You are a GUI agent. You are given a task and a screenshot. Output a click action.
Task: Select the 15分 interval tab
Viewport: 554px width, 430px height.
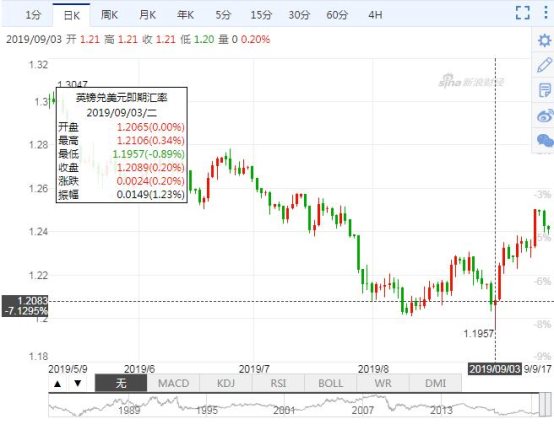[261, 15]
